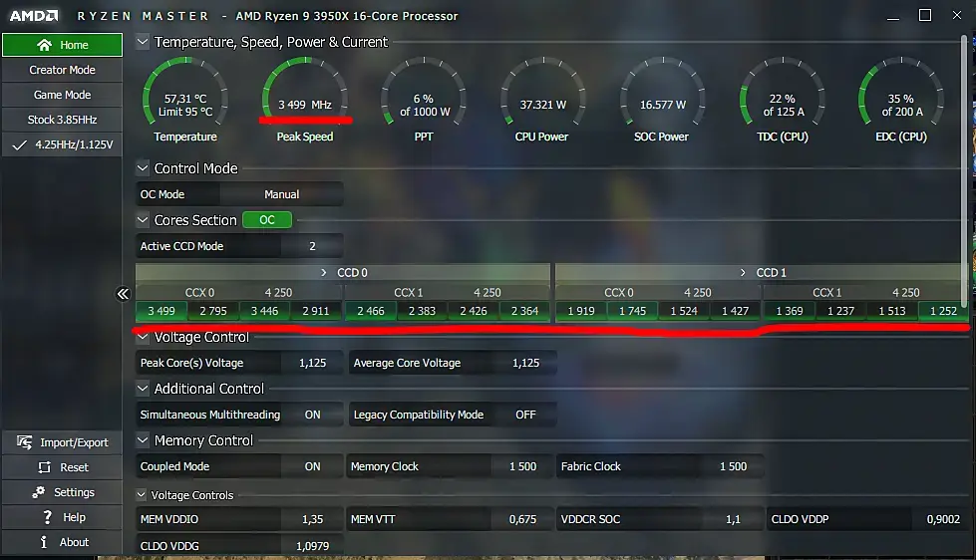The height and width of the screenshot is (560, 976).
Task: Expand the CCD 1 arrow
Action: [x=743, y=273]
